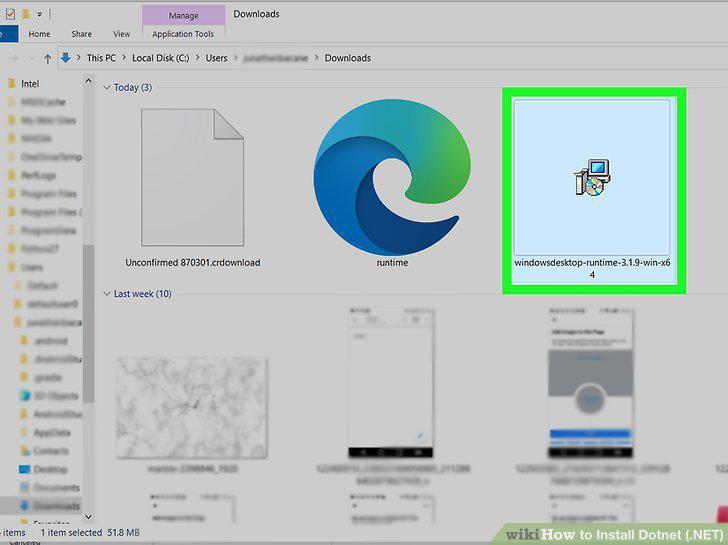Open chevron dropdown after This PC
The height and width of the screenshot is (545, 728).
tap(124, 58)
